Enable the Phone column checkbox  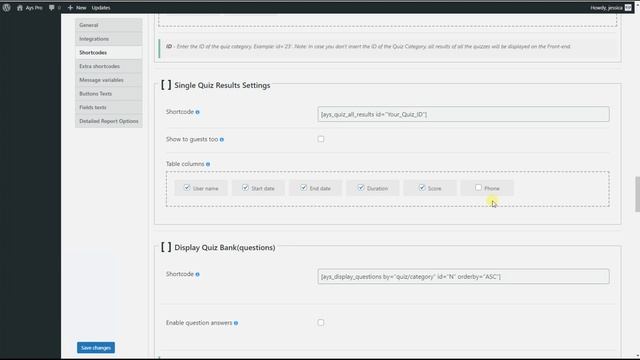[478, 188]
